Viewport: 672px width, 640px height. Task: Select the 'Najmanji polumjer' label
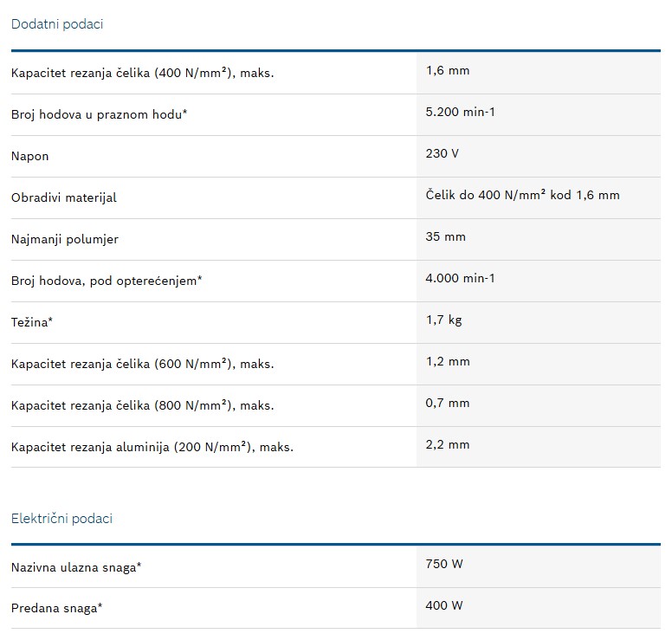click(65, 239)
